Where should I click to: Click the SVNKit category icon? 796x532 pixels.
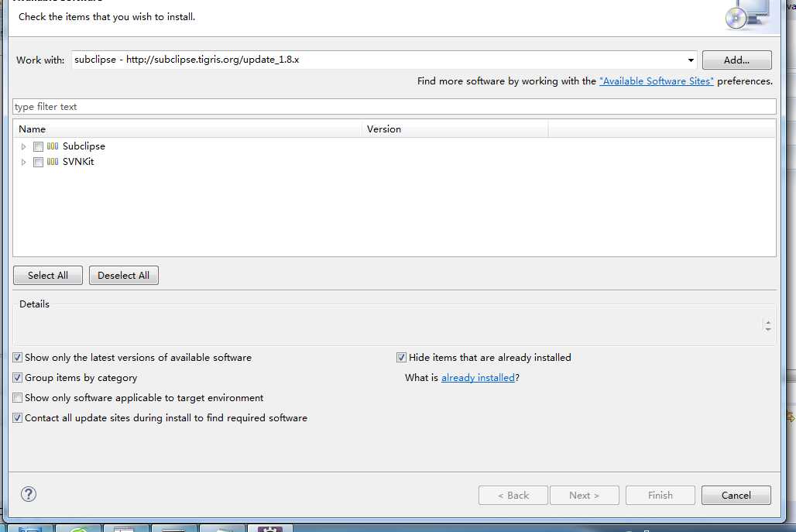click(x=53, y=162)
